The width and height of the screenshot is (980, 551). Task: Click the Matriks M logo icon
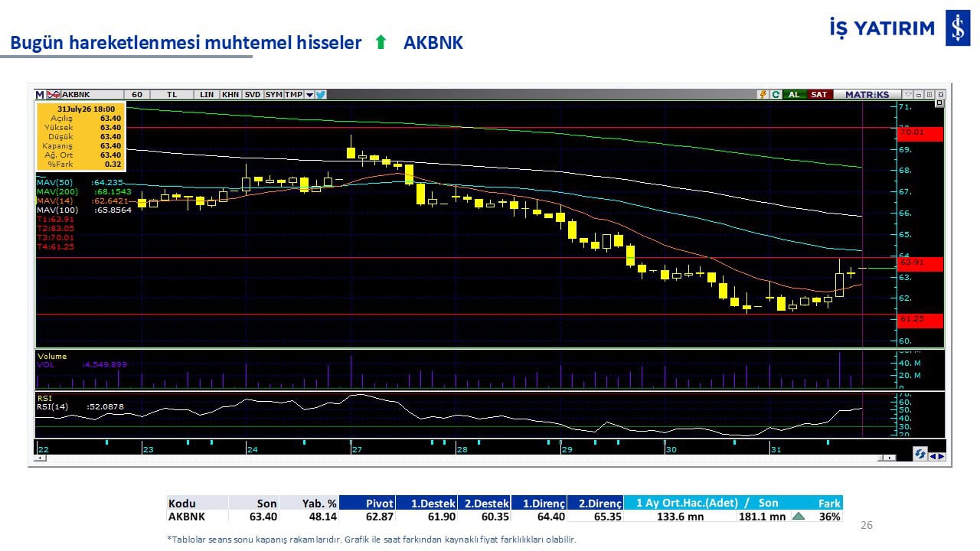[x=39, y=95]
